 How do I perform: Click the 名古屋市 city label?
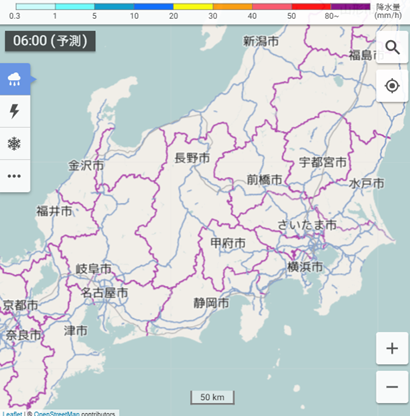click(x=104, y=293)
